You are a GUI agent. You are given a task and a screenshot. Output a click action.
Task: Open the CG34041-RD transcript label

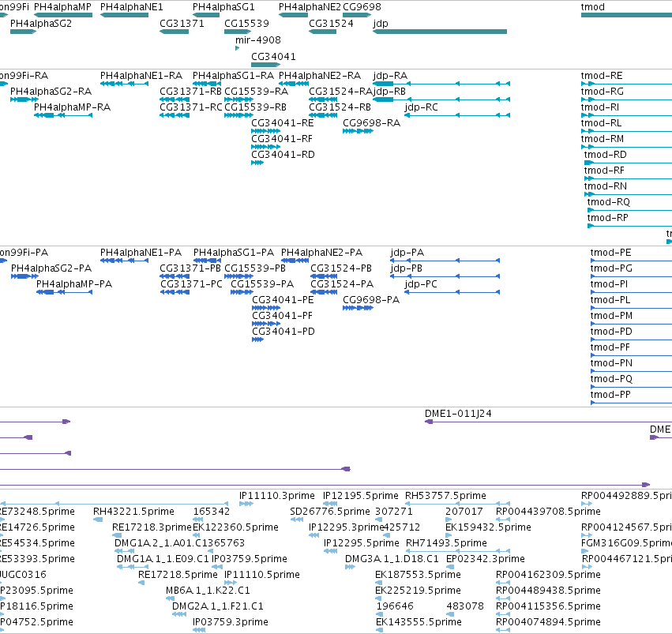[x=283, y=155]
